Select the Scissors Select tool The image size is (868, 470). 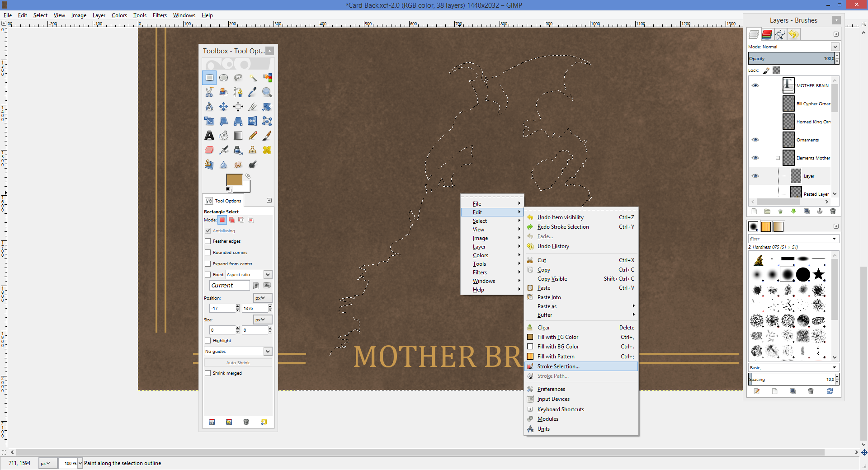[209, 92]
